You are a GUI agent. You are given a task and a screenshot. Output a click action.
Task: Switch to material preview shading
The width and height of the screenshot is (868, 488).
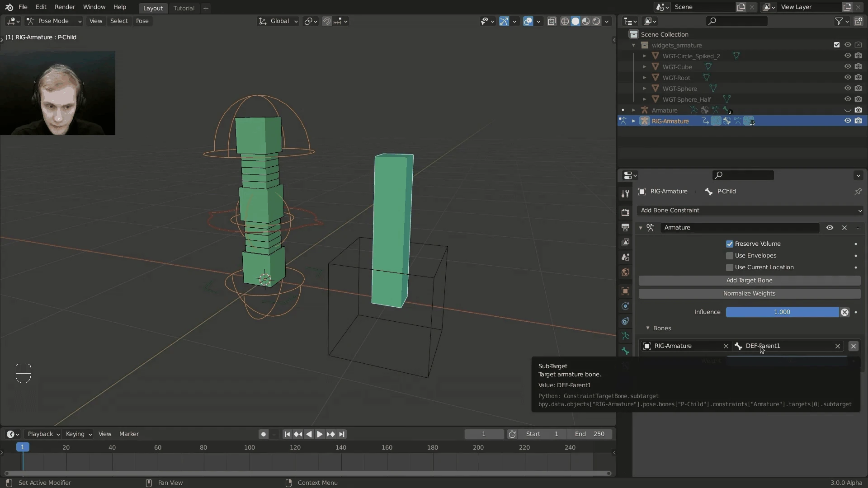point(586,21)
